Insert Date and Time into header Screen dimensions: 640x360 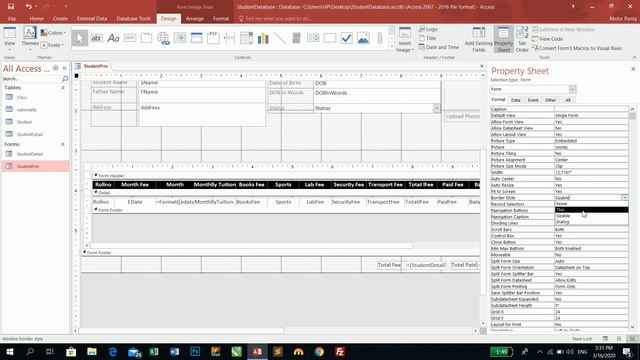click(x=439, y=47)
